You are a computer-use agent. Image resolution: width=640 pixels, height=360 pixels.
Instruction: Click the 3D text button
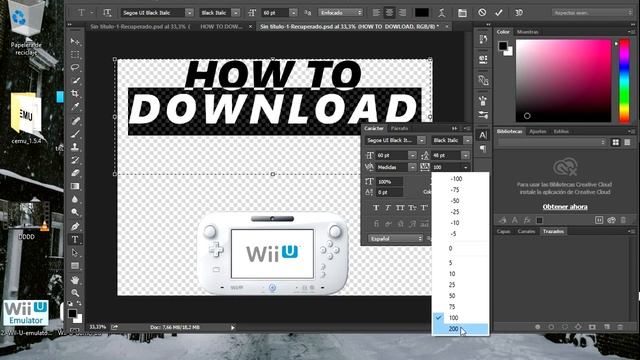point(519,13)
